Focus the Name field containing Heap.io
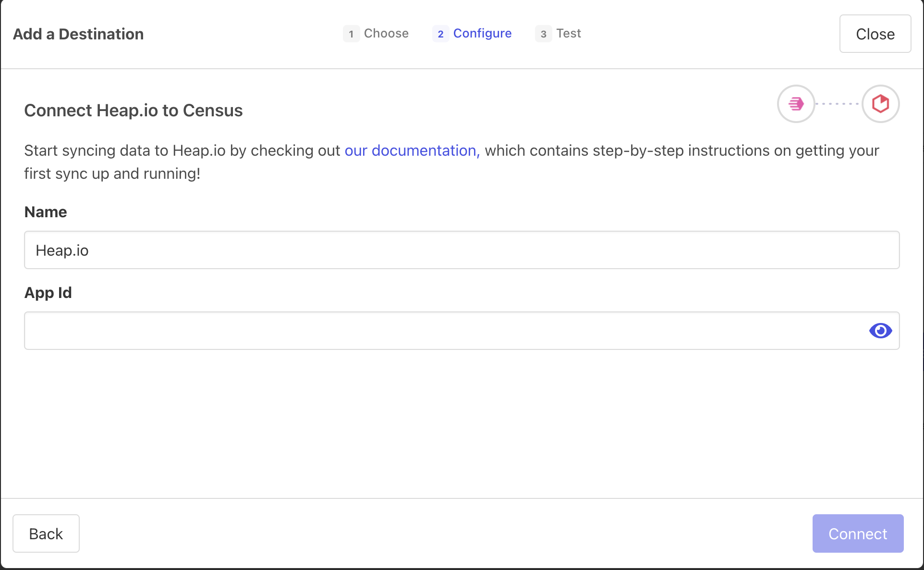Image resolution: width=924 pixels, height=570 pixels. coord(461,250)
